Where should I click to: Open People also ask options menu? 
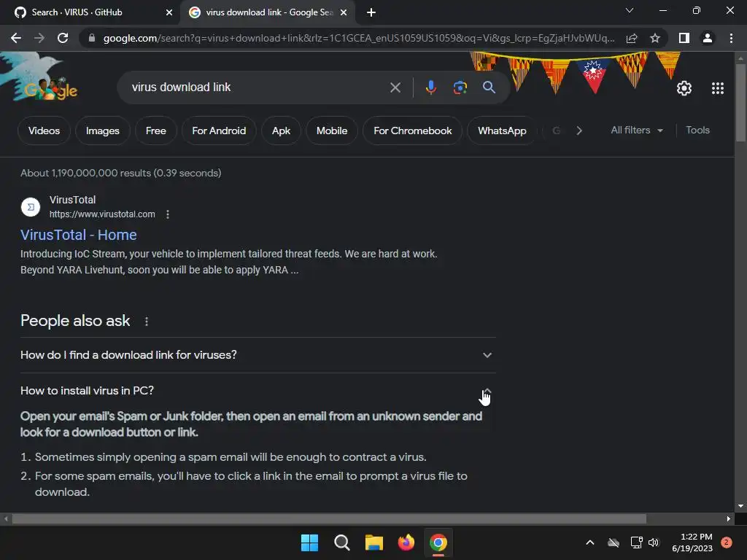click(x=146, y=322)
